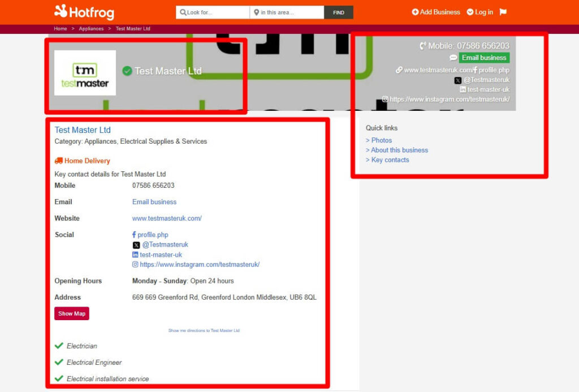
Task: Open www.testmasteruk.com/ website link in details
Action: tap(167, 218)
